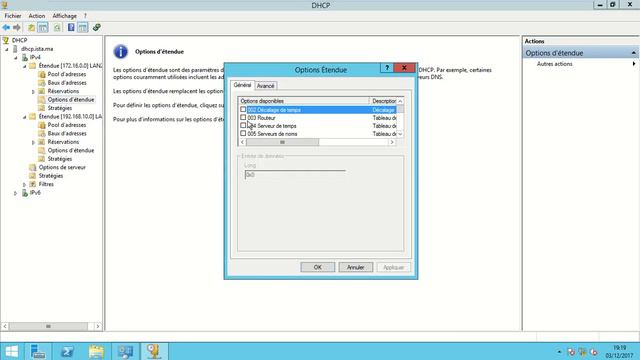Switch to the Général tab
640x360 pixels.
click(x=242, y=85)
